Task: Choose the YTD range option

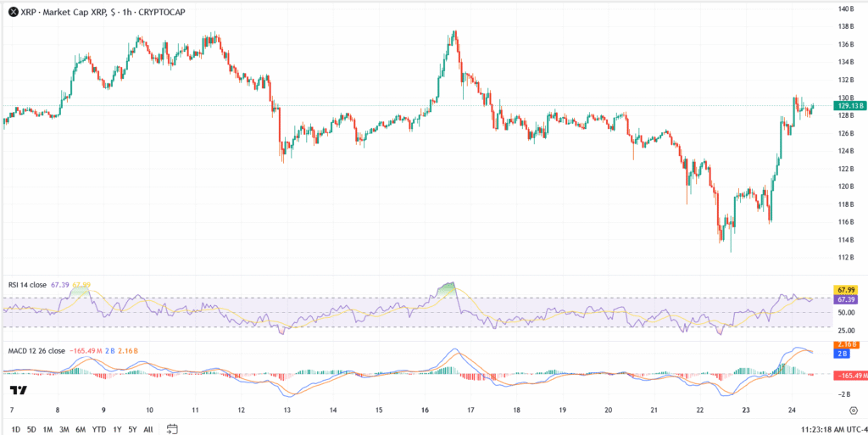Action: tap(99, 429)
